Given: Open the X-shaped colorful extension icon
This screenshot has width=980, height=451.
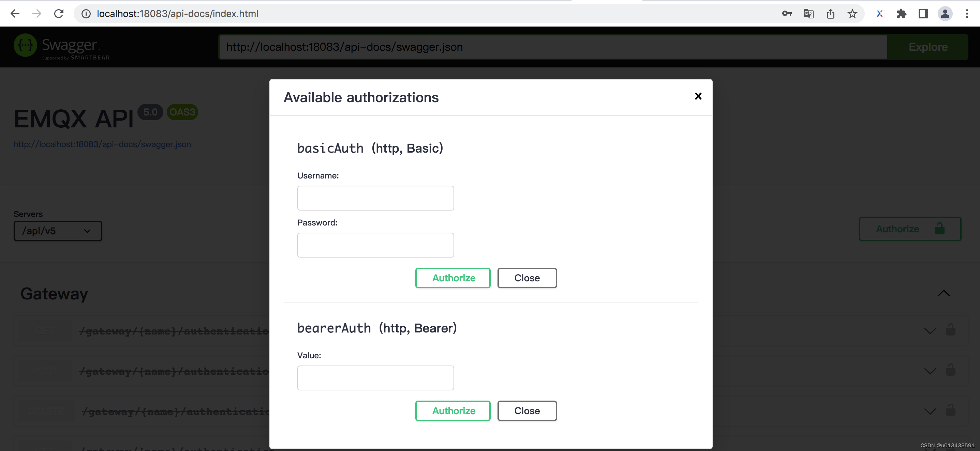Looking at the screenshot, I should click(879, 14).
